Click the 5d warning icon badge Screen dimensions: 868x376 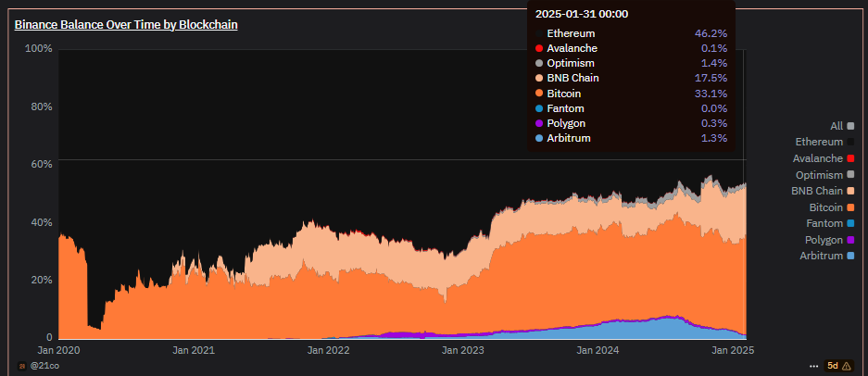click(x=838, y=365)
